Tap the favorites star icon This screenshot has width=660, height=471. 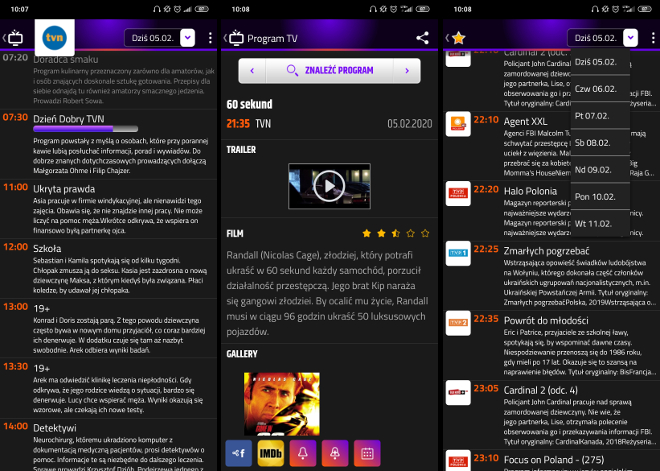coord(459,38)
